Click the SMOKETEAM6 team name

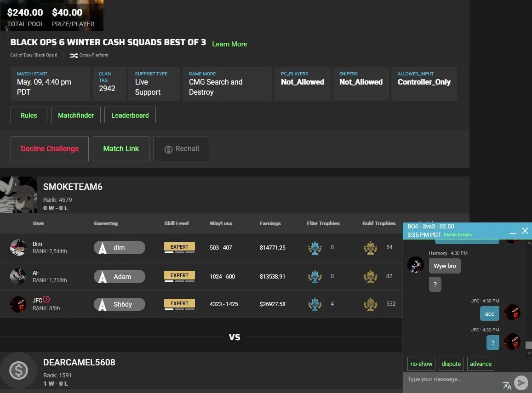pos(73,187)
